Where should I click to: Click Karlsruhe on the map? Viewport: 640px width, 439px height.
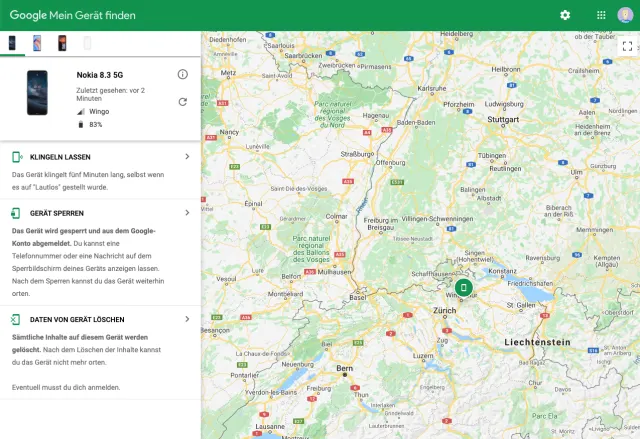pos(432,89)
